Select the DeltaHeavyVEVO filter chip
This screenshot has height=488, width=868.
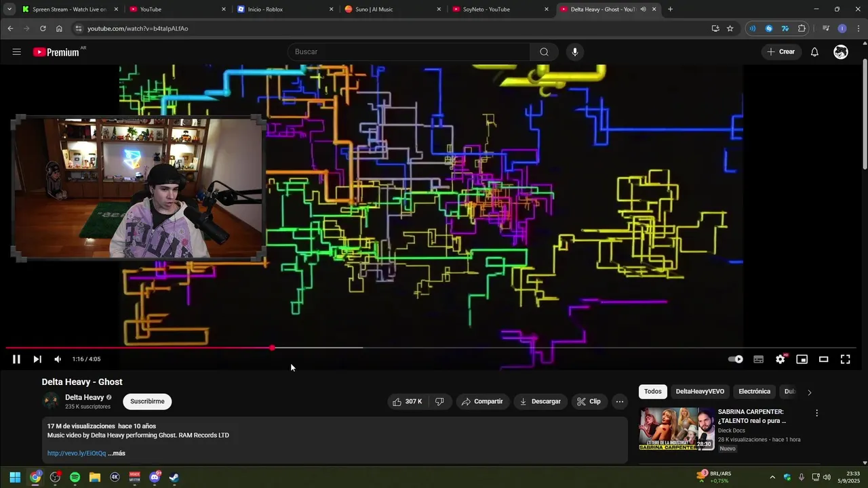pyautogui.click(x=700, y=392)
